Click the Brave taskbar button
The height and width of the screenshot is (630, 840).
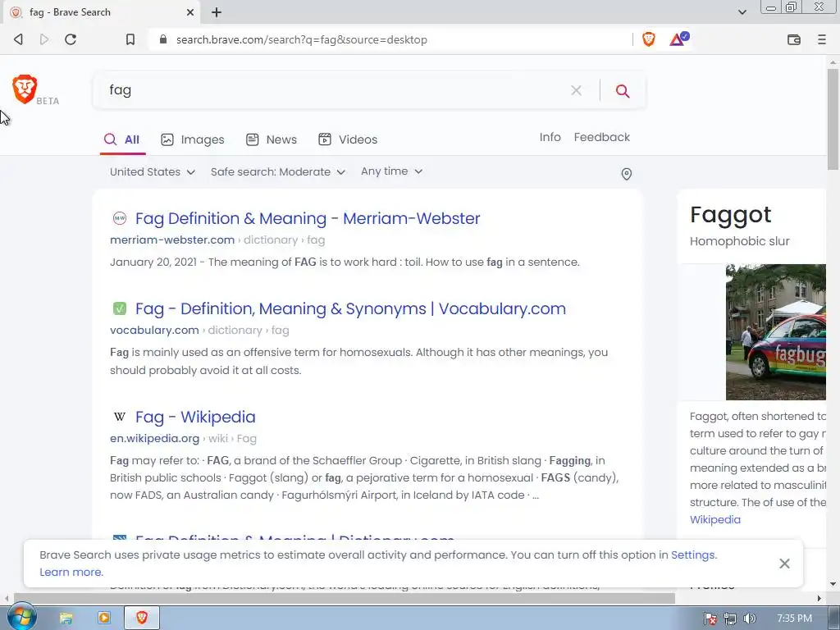point(142,618)
